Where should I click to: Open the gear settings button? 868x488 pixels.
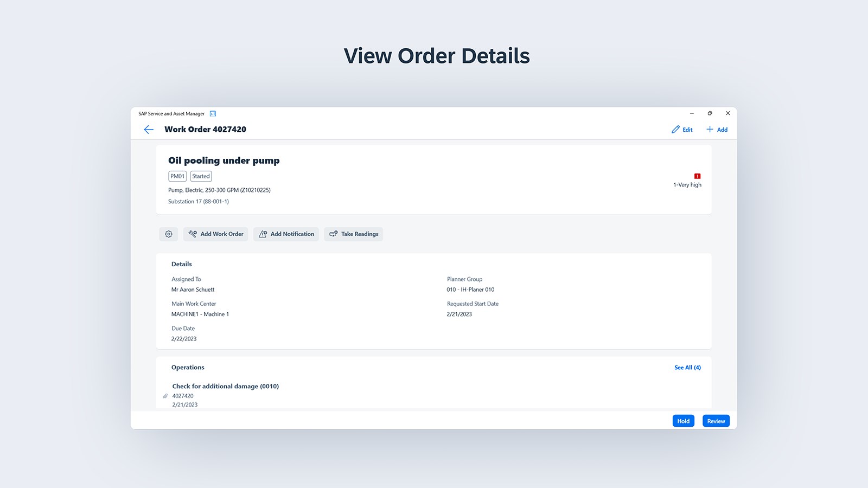[x=169, y=234]
